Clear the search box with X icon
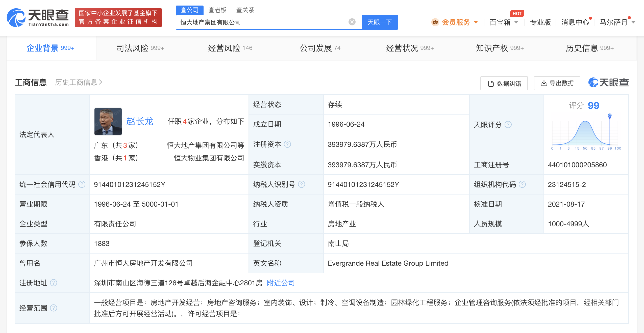Image resolution: width=644 pixels, height=333 pixels. pos(352,22)
